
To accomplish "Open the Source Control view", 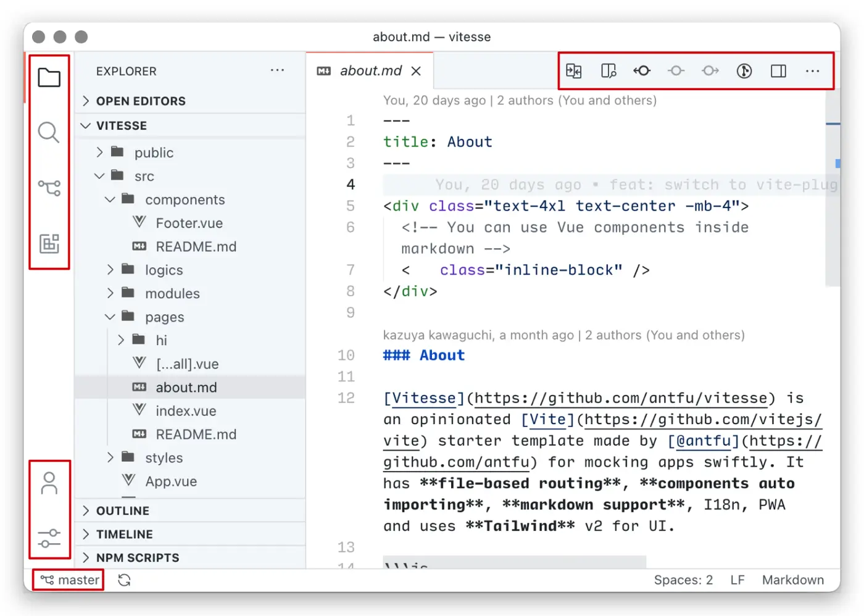I will 49,188.
